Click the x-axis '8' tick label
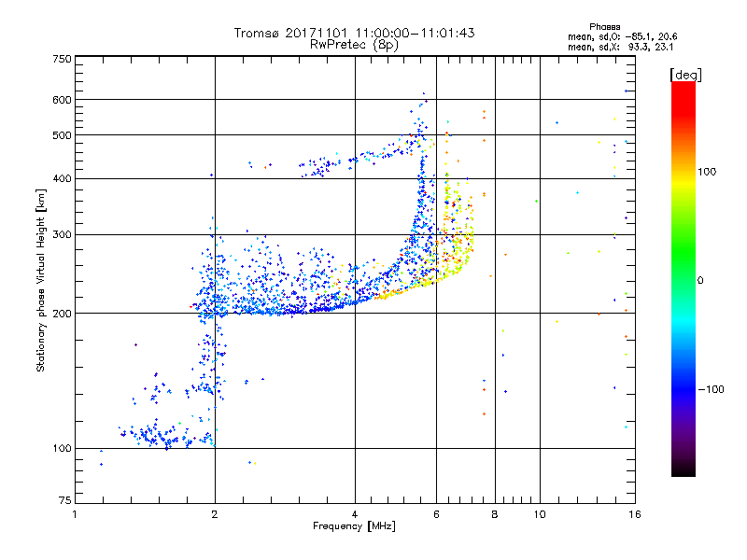Screen dimensions: 747x560 point(495,514)
